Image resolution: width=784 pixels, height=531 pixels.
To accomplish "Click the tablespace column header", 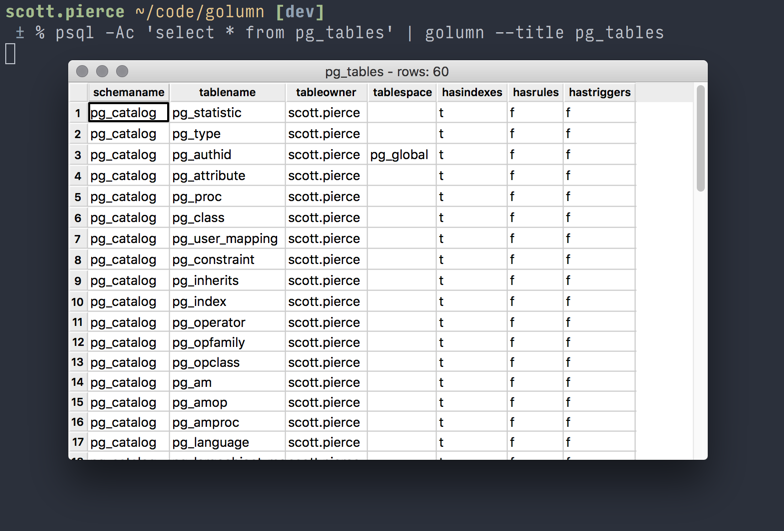I will pos(402,92).
